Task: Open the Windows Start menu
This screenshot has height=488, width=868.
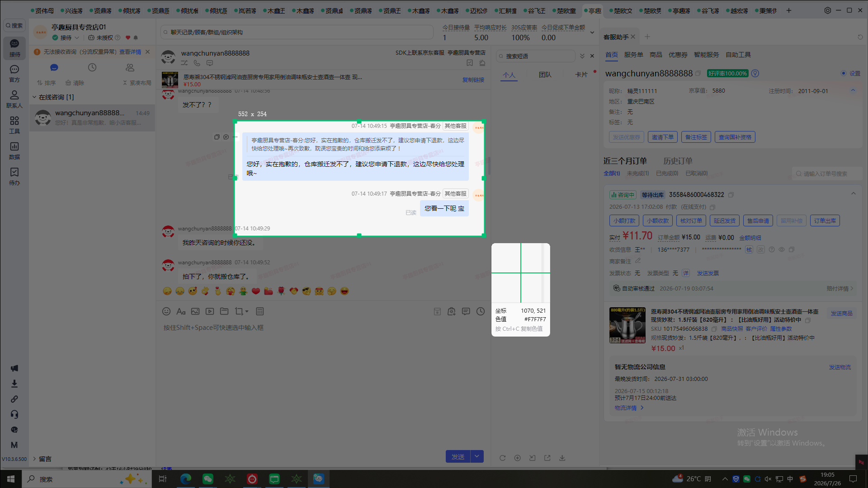Action: point(11,479)
